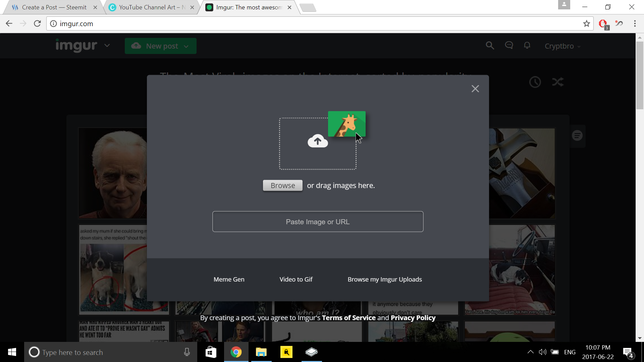Open the Meme Gen link
This screenshot has width=644, height=362.
(x=229, y=280)
